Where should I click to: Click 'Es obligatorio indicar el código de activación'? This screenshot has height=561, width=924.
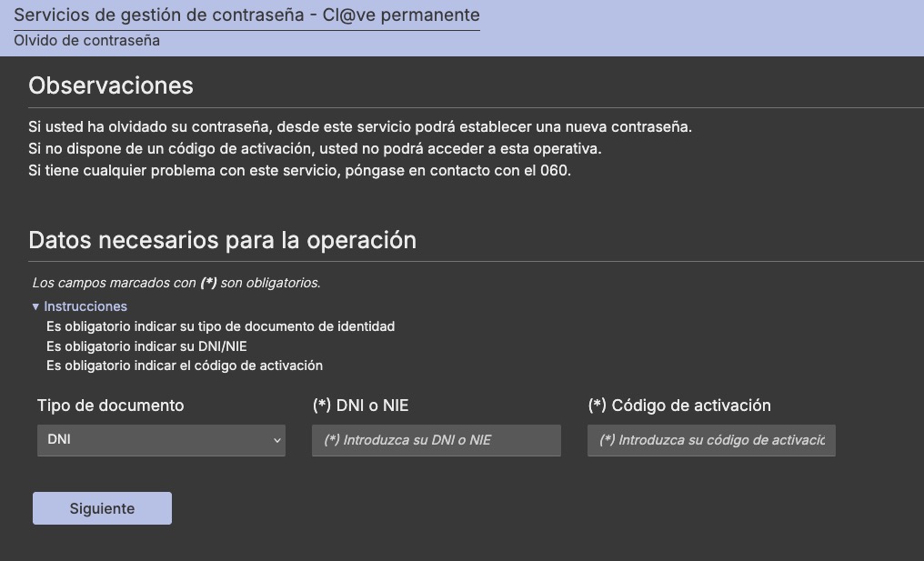[x=185, y=366]
